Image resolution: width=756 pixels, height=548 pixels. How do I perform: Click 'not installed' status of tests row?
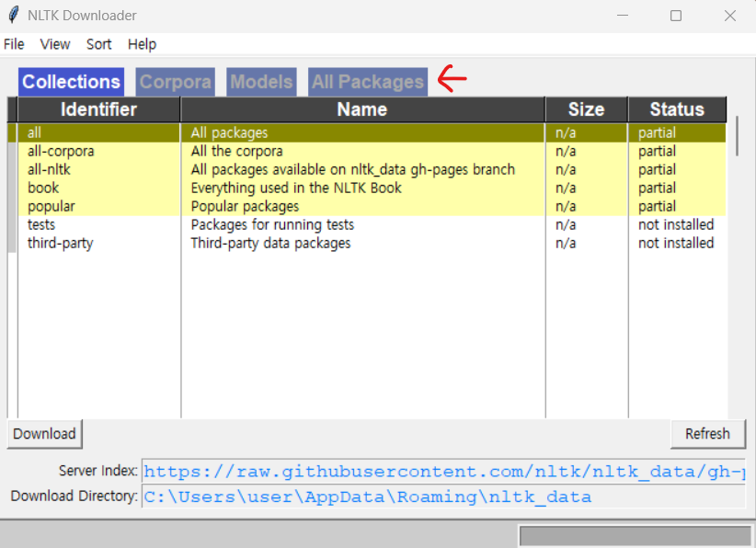point(676,224)
